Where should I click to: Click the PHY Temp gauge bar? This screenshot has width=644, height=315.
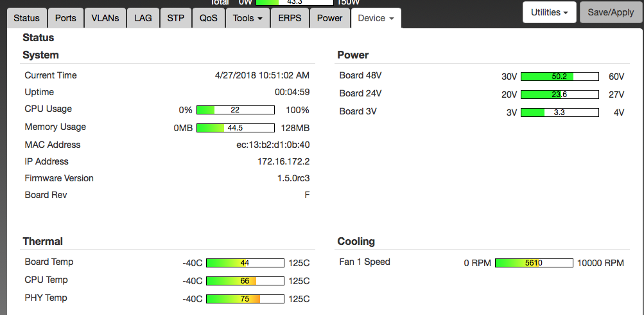tap(245, 299)
